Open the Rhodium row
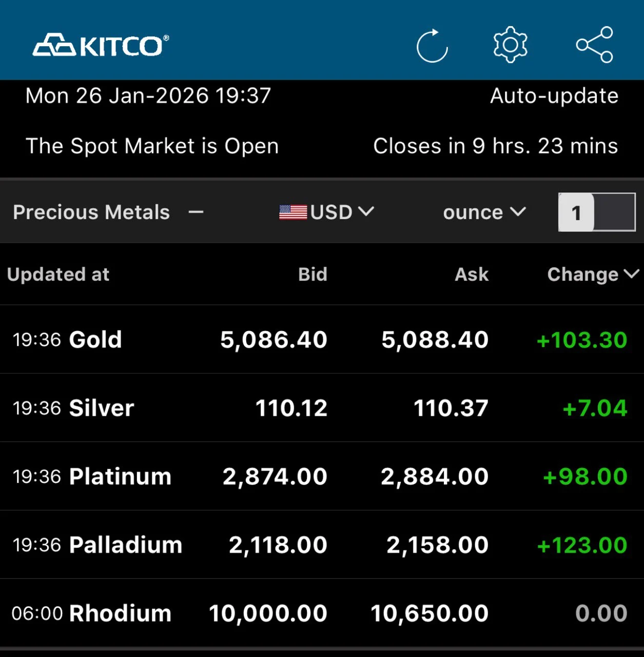644x657 pixels. pyautogui.click(x=120, y=613)
